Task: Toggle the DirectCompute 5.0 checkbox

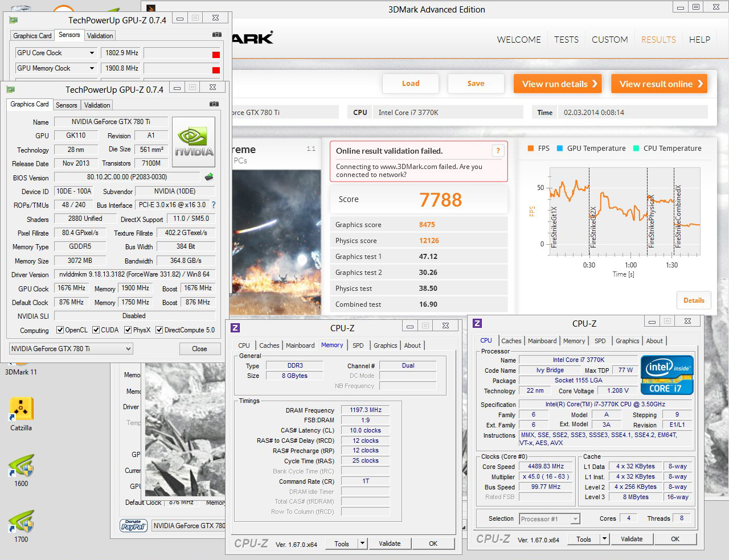Action: (159, 330)
